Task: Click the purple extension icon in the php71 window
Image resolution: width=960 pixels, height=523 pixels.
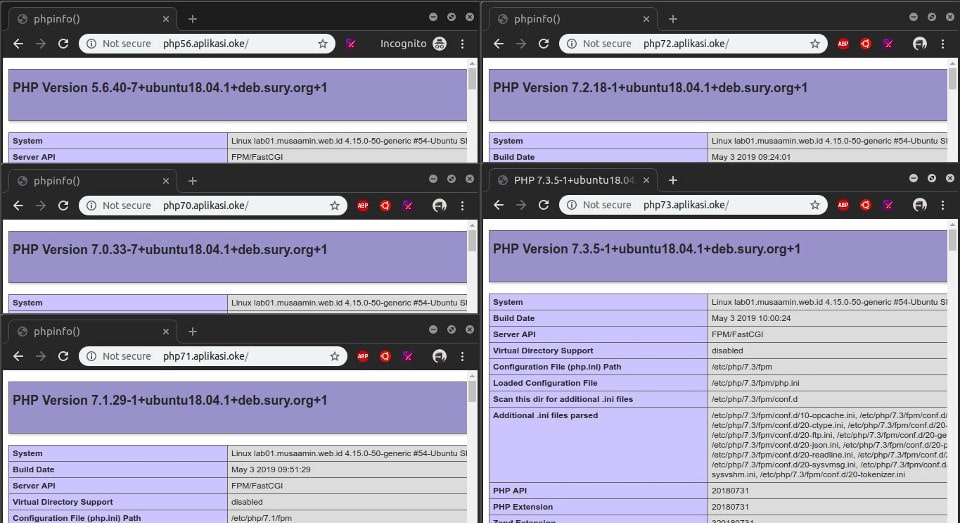Action: tap(408, 356)
